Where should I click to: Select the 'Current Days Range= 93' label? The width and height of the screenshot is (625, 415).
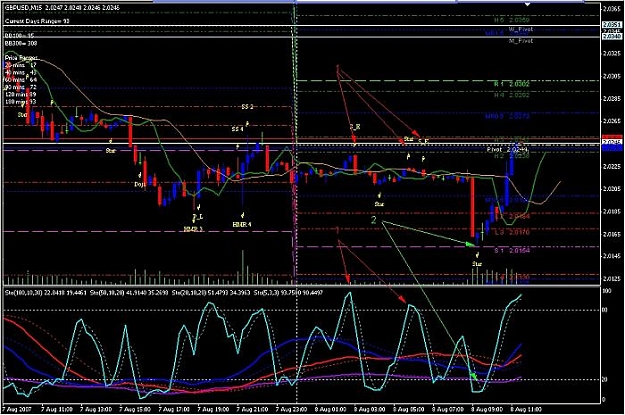coord(37,21)
